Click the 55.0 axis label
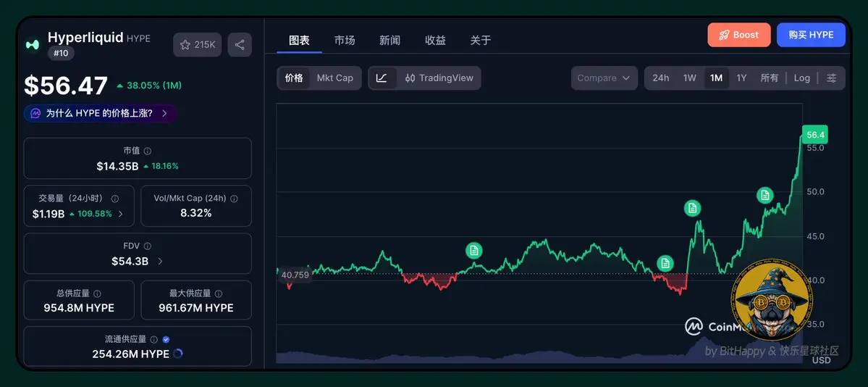This screenshot has width=868, height=387. tap(815, 148)
